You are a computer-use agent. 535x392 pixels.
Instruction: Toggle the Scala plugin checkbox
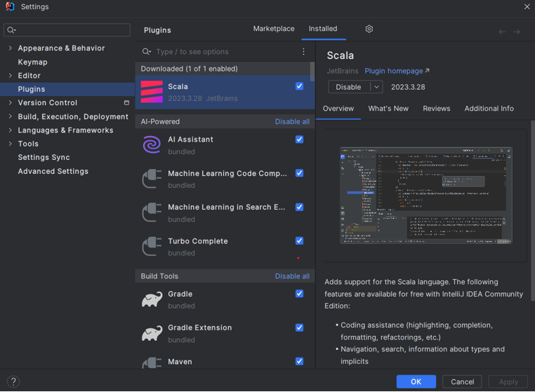pyautogui.click(x=299, y=86)
